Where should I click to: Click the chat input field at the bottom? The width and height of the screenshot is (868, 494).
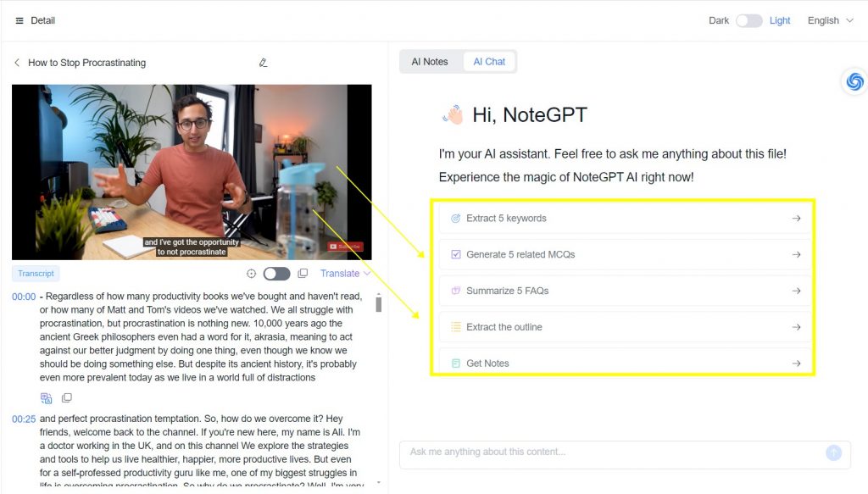click(593, 452)
